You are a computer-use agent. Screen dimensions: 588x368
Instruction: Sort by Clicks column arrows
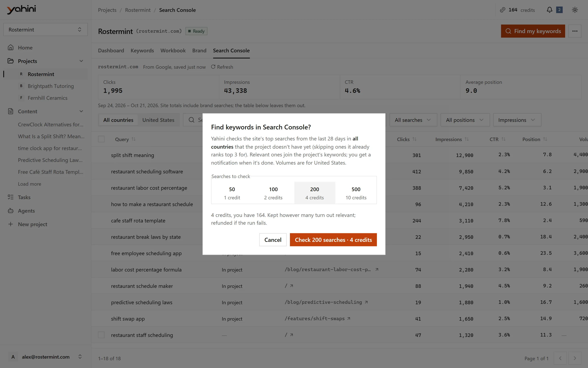(414, 139)
